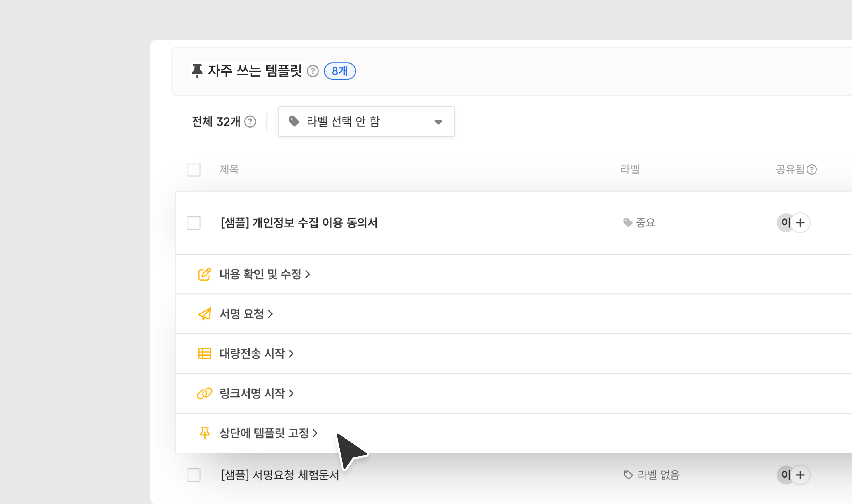This screenshot has height=504, width=852.
Task: Open the 라벨 없음 label selector
Action: [x=651, y=475]
